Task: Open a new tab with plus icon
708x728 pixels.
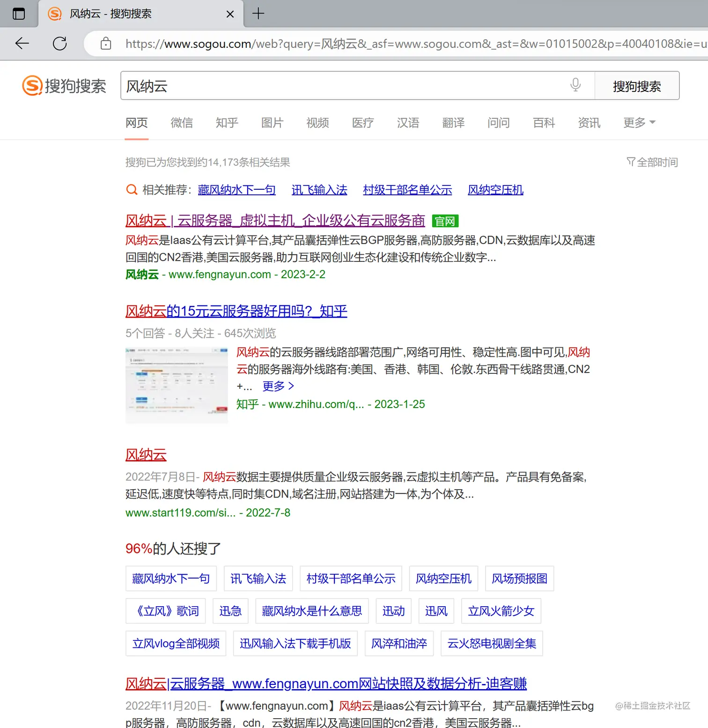Action: (x=258, y=14)
